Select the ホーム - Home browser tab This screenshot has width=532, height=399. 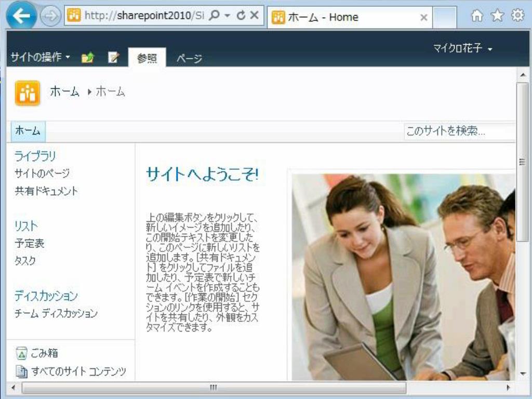(350, 17)
